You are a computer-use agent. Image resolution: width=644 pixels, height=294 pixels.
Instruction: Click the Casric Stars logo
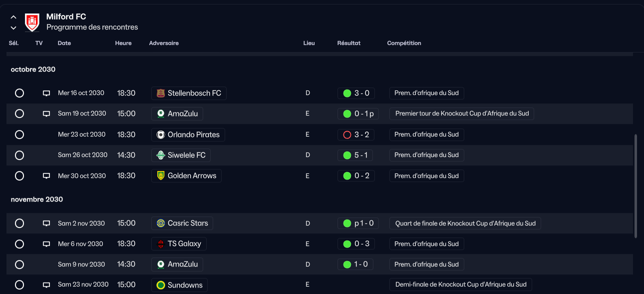(x=161, y=223)
